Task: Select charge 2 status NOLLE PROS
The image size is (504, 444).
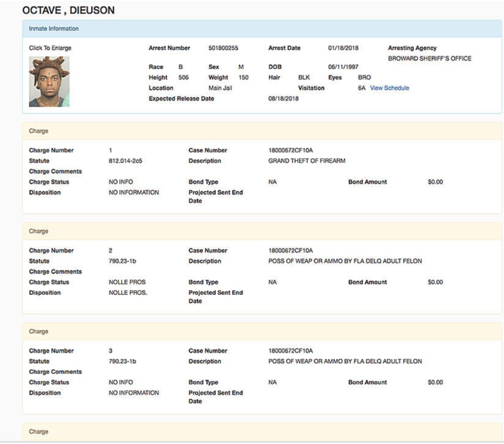Action: (127, 282)
